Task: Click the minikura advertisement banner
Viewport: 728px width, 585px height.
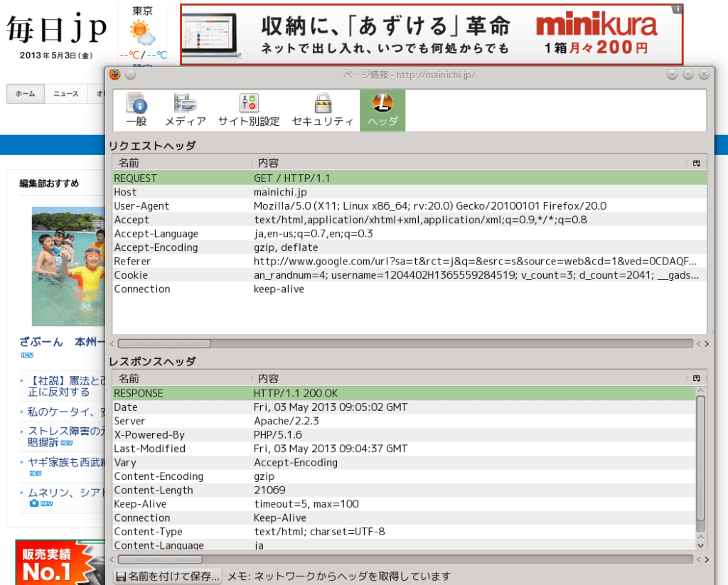Action: [x=432, y=34]
